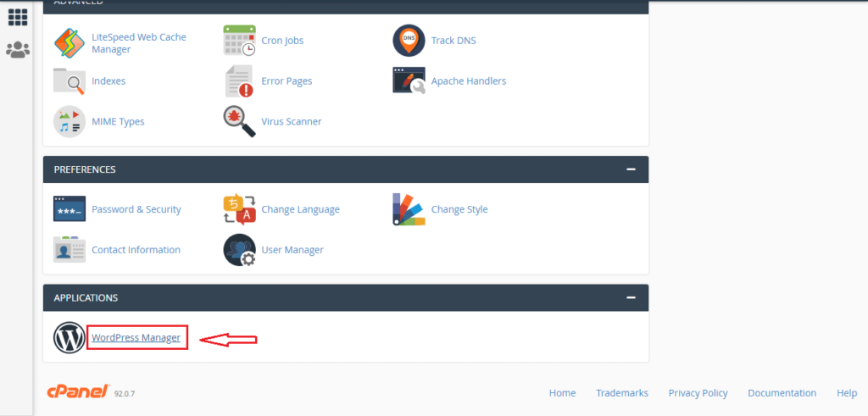Open the Apache Handlers link
Viewport: 868px width, 416px height.
pos(468,80)
